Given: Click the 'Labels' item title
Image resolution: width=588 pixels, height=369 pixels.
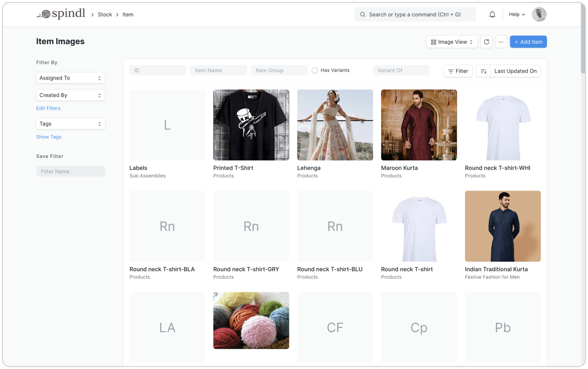Looking at the screenshot, I should coord(138,168).
